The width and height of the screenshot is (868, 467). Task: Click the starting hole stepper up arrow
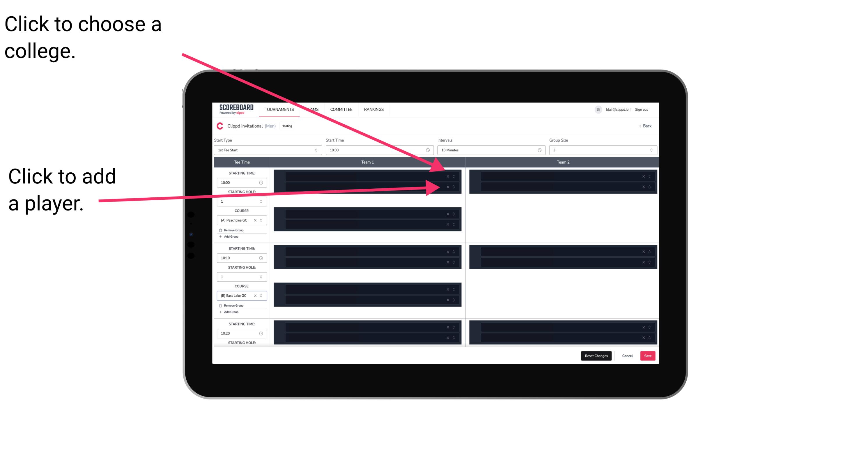[262, 200]
